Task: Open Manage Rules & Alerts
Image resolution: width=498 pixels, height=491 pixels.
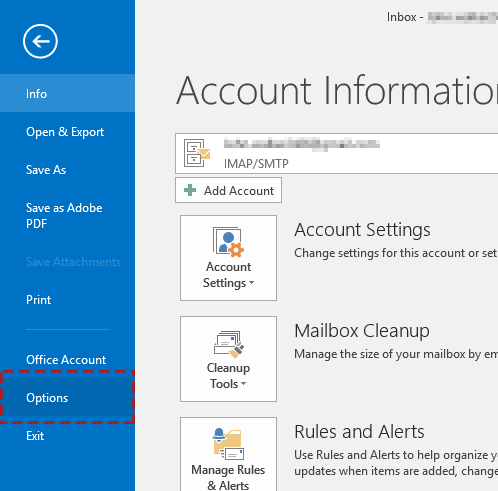Action: pyautogui.click(x=228, y=454)
